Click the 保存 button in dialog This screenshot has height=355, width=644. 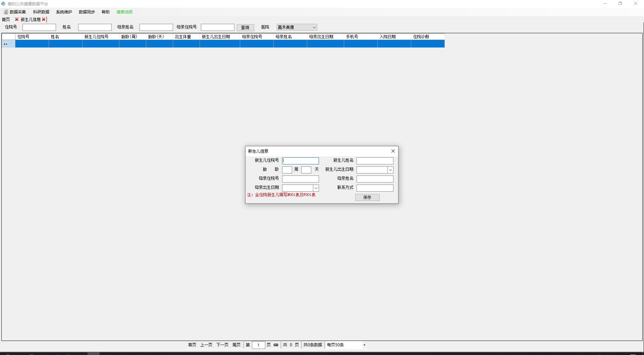click(367, 197)
